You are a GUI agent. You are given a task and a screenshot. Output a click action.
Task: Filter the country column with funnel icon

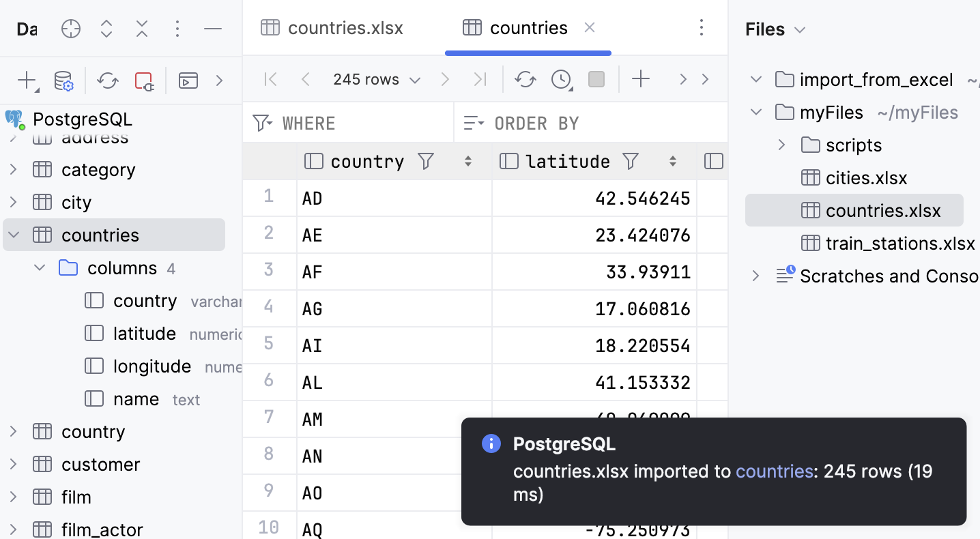click(x=424, y=161)
